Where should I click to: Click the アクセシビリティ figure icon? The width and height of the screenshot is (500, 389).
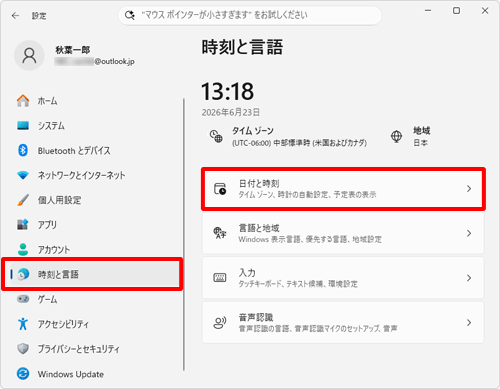tap(23, 324)
